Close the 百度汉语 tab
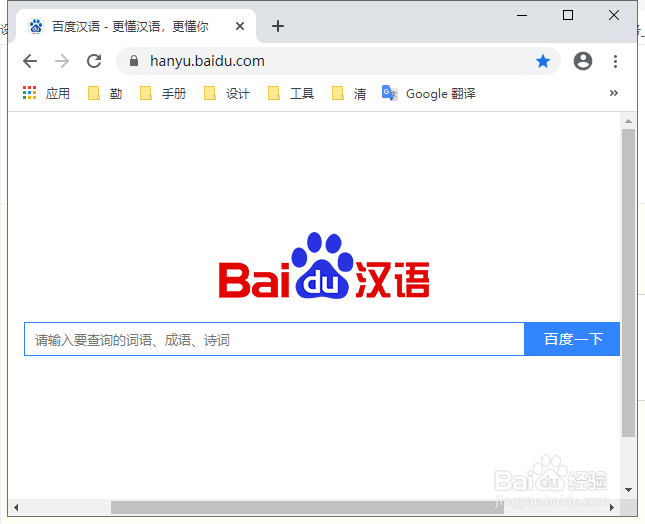 click(240, 26)
